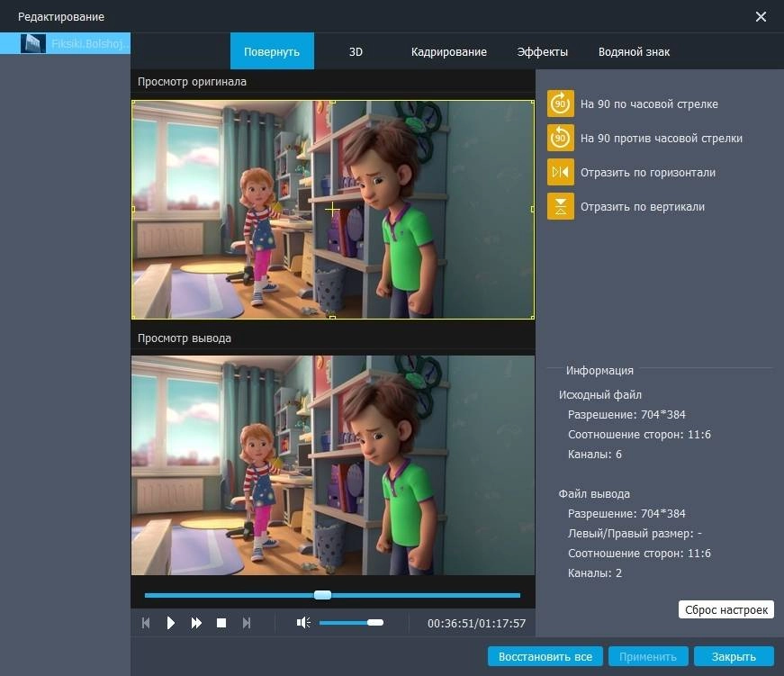Jump to previous frame button
The width and height of the screenshot is (784, 676).
(x=146, y=623)
